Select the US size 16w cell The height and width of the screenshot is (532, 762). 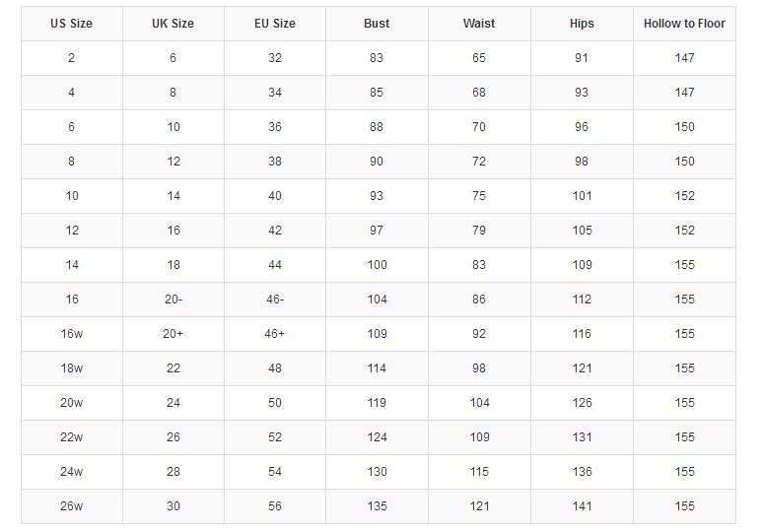tap(71, 334)
